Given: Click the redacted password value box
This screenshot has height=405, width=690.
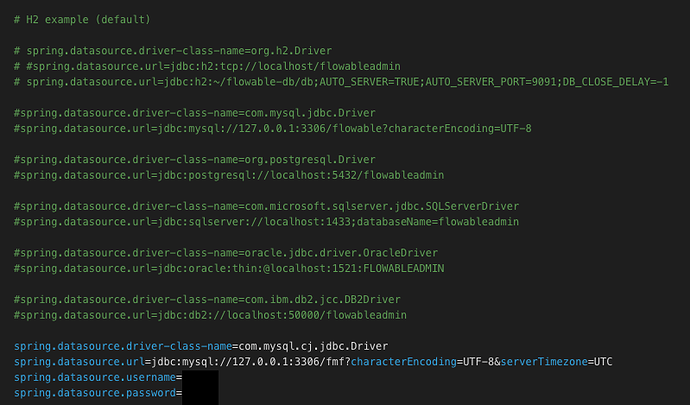Looking at the screenshot, I should (x=200, y=394).
